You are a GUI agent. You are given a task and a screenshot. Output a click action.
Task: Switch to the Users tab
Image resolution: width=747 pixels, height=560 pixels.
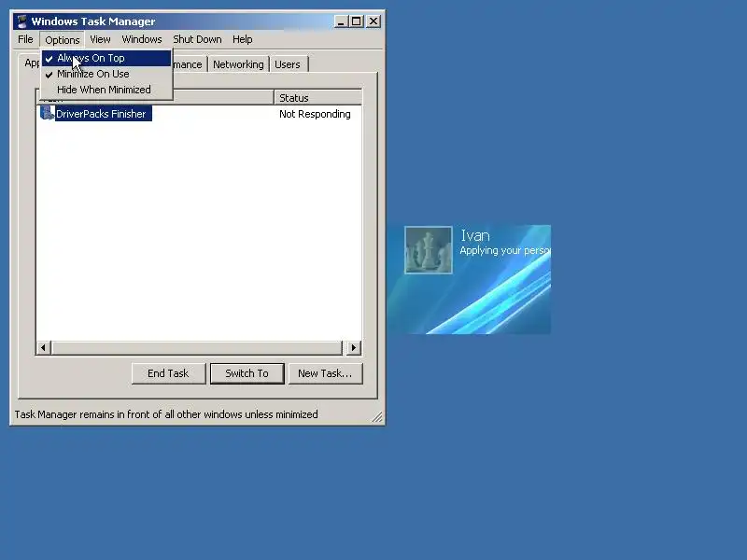(288, 64)
